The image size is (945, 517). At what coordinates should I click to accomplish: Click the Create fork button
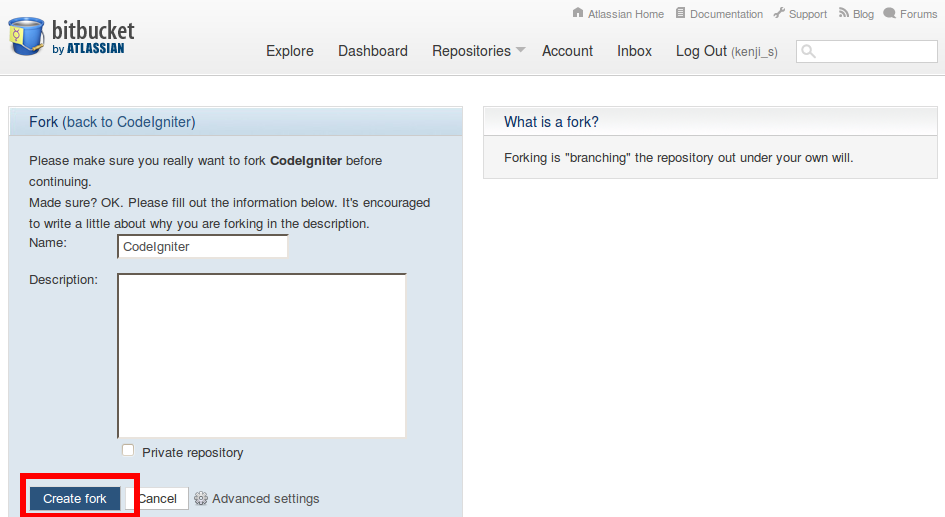(x=75, y=498)
